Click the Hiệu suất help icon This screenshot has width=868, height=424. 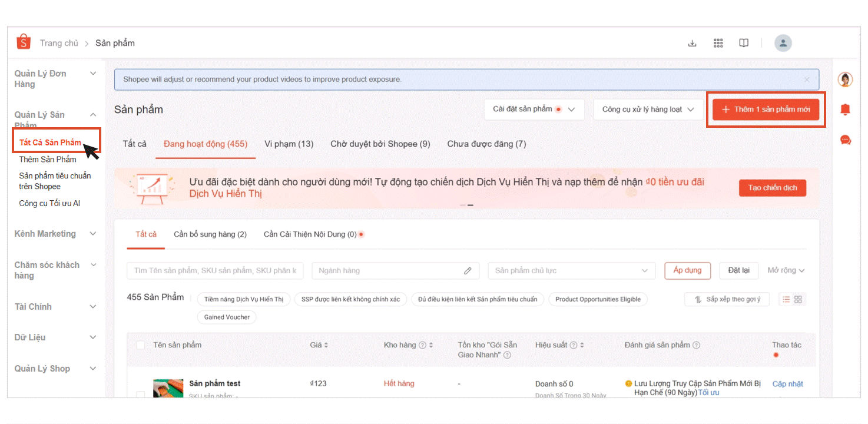point(573,345)
